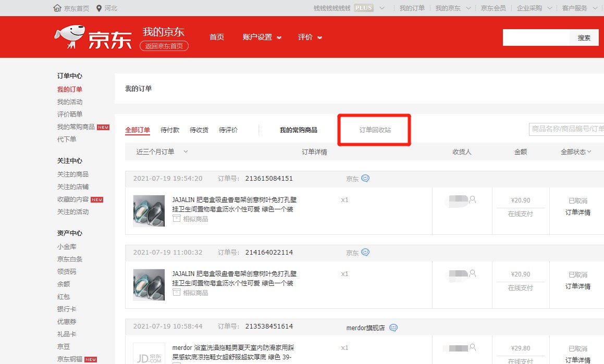Image resolution: width=604 pixels, height=364 pixels.
Task: Open 京东首页 link in top bar
Action: pos(76,8)
